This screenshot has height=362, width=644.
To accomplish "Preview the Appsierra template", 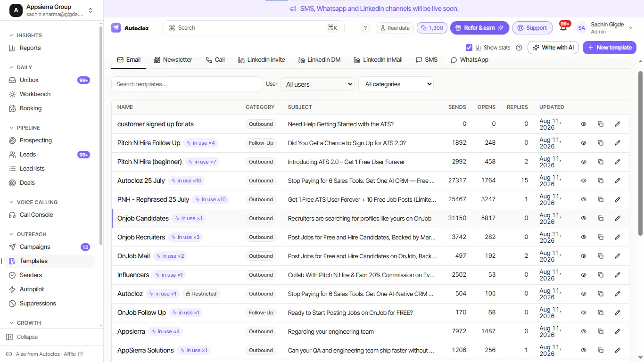I will [x=584, y=331].
